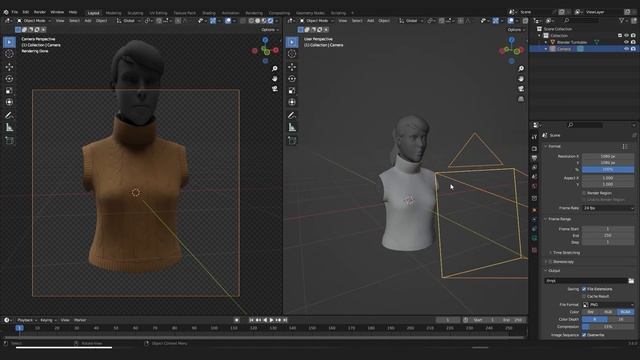This screenshot has width=640, height=360.
Task: Open the File Format PNG dropdown
Action: pos(608,305)
